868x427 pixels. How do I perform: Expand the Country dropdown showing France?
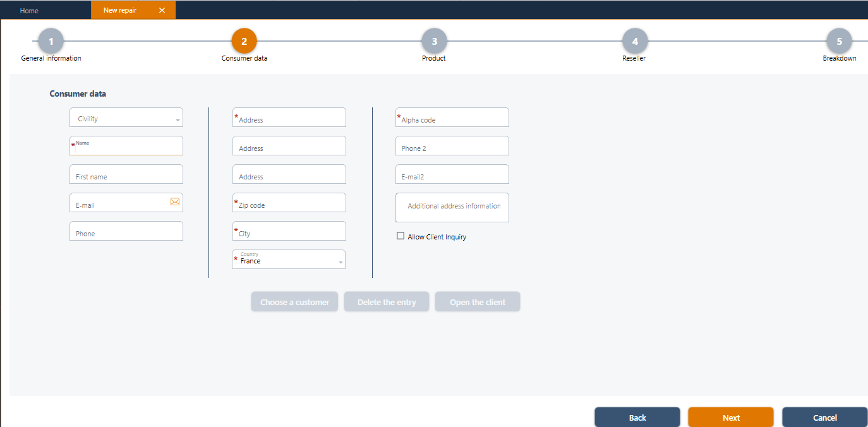[x=289, y=260]
